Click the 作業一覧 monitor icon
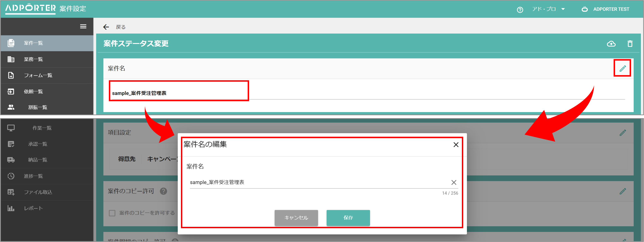The width and height of the screenshot is (644, 242). [11, 128]
